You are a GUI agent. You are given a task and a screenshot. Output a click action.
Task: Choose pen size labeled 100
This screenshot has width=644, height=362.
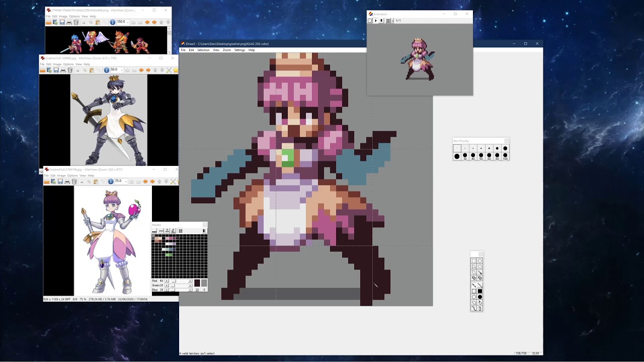(x=505, y=156)
